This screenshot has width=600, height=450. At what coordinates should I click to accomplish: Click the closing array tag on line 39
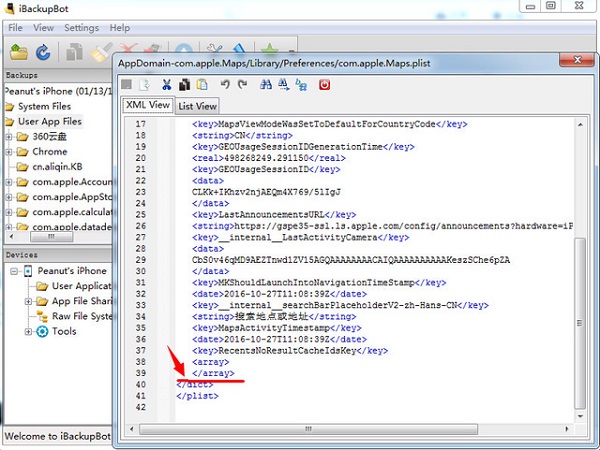213,373
